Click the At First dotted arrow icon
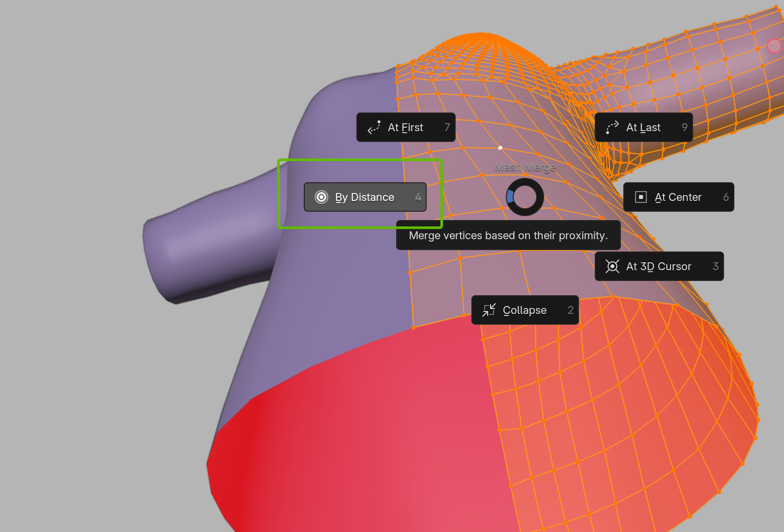 click(x=374, y=127)
